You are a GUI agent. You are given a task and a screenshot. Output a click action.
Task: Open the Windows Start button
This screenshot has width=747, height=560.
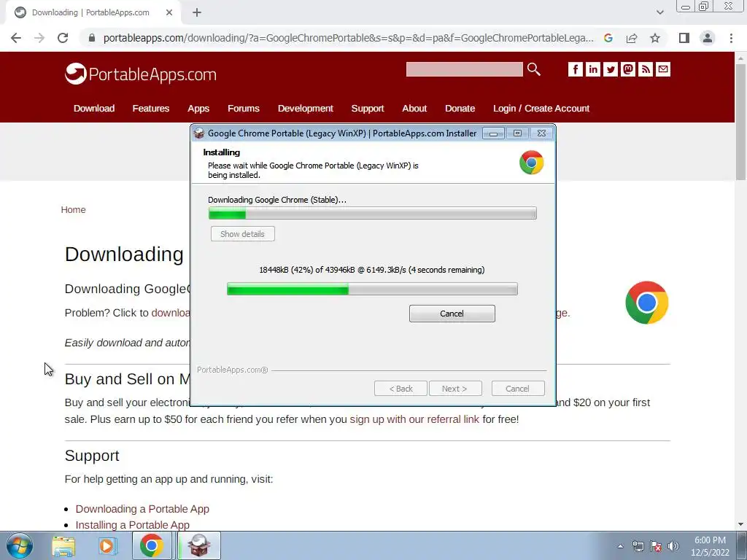(x=20, y=545)
